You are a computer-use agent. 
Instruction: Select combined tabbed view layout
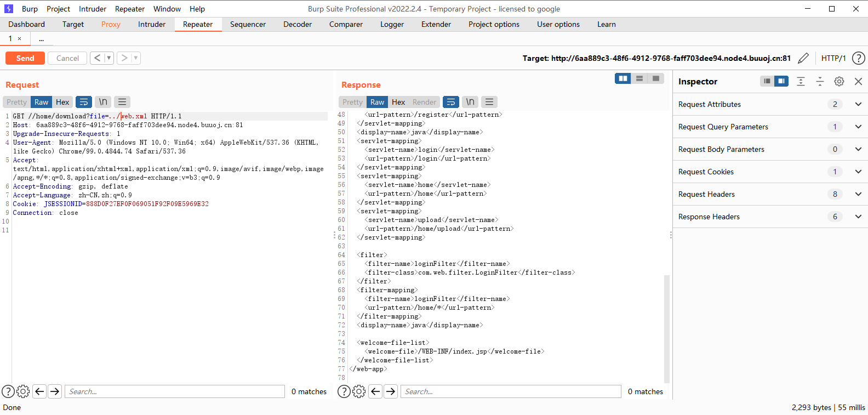tap(656, 78)
